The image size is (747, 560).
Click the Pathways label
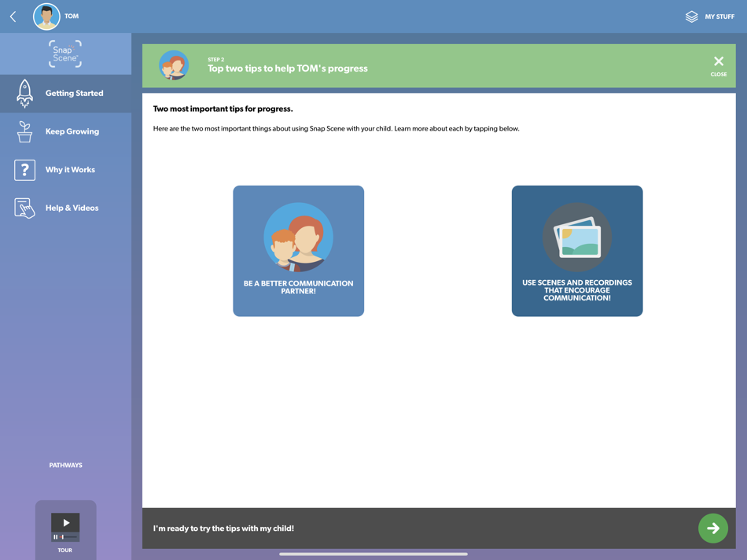tap(66, 465)
